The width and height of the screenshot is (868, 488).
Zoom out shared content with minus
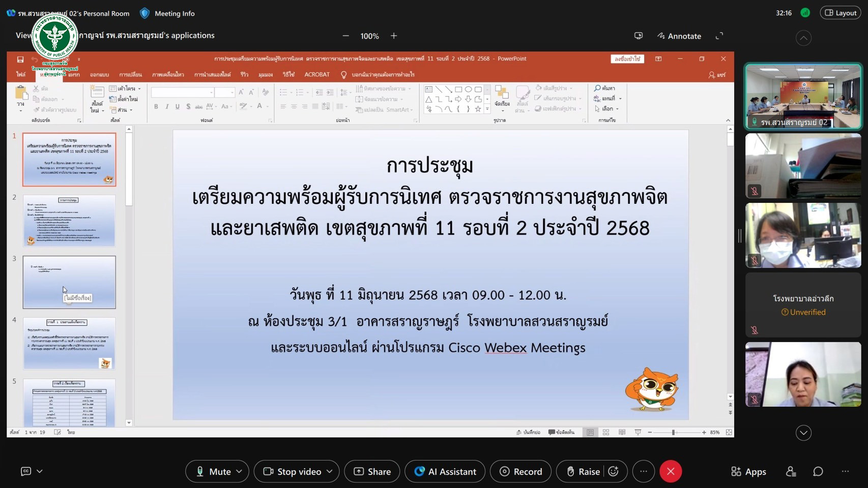click(346, 36)
